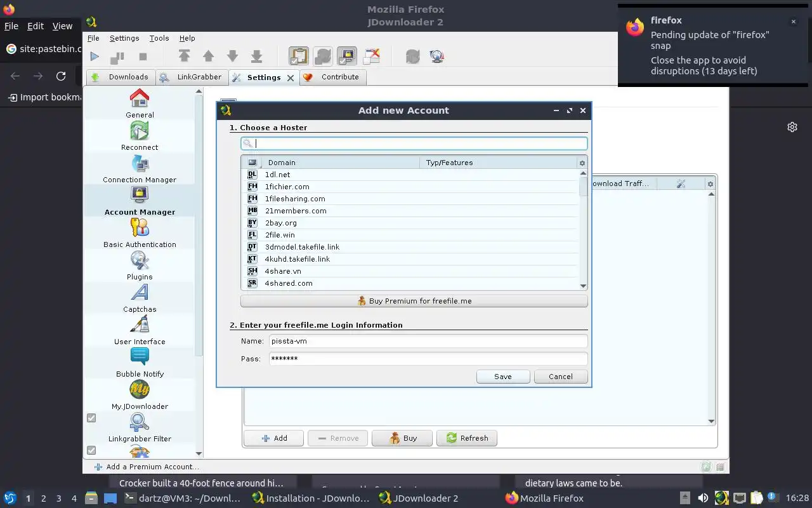This screenshot has height=508, width=812.
Task: Close the Settings tab
Action: coord(291,77)
